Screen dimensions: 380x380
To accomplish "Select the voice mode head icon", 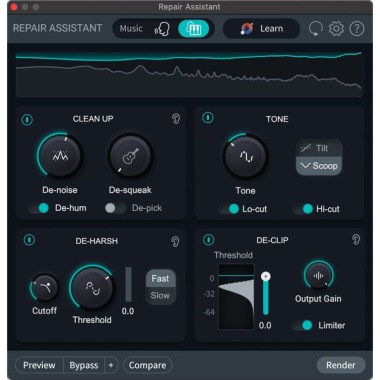I will [x=162, y=29].
